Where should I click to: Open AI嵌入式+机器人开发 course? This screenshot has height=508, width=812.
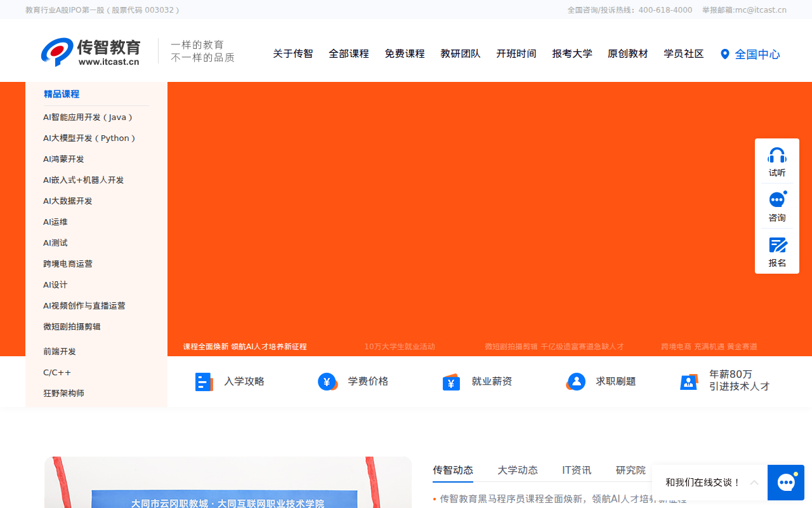pos(84,180)
